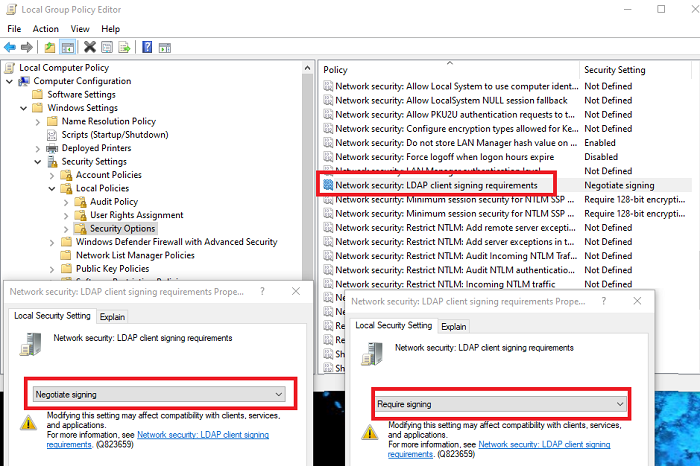Click the Audit Policy folder icon
The image size is (700, 466).
[x=81, y=202]
